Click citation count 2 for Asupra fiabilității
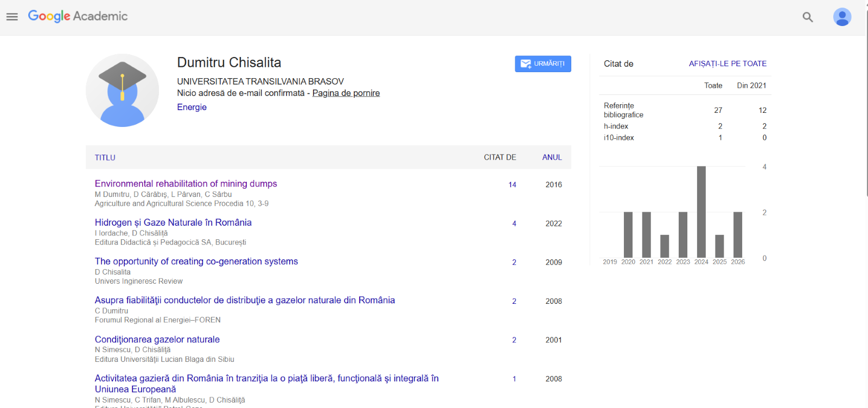Viewport: 868px width, 408px height. coord(514,301)
